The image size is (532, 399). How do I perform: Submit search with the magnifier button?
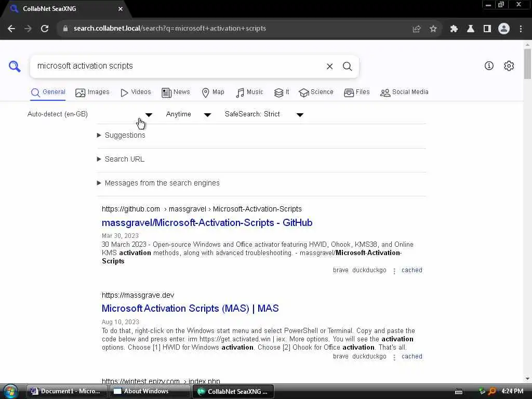[347, 66]
